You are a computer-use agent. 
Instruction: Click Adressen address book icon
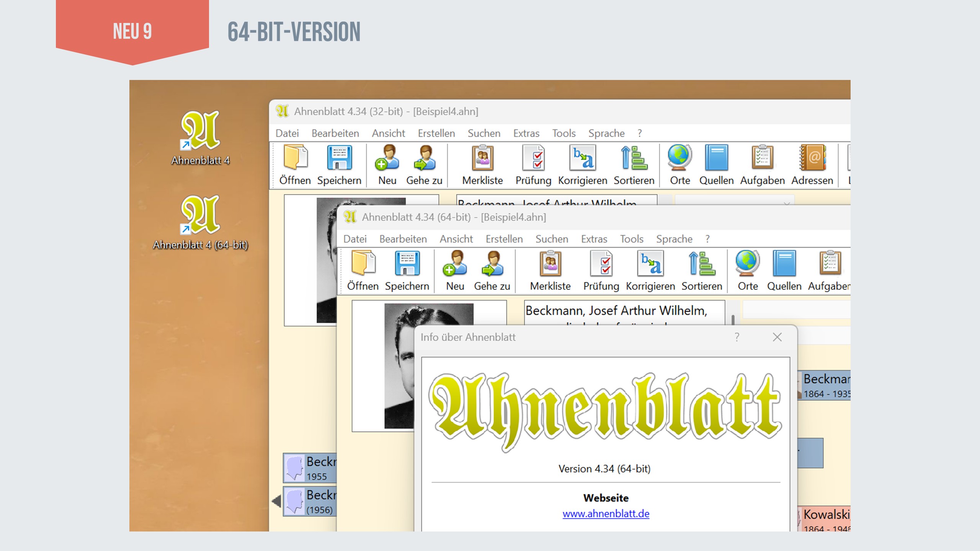(812, 158)
